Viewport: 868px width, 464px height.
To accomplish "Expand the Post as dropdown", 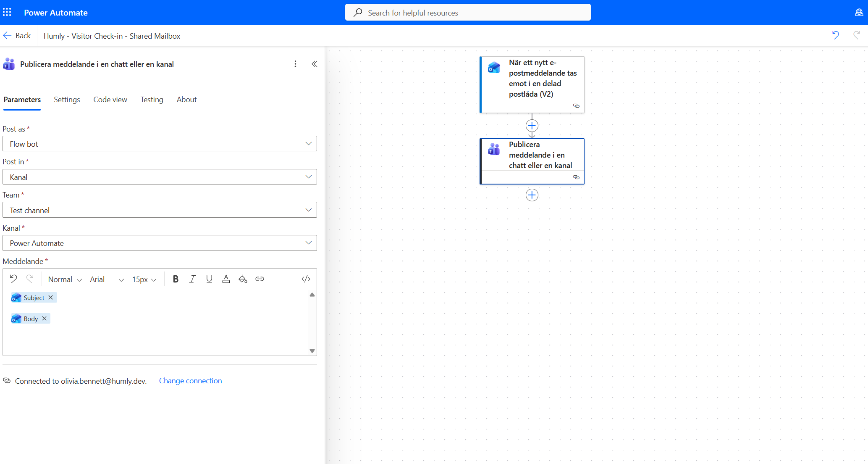I will pyautogui.click(x=160, y=144).
